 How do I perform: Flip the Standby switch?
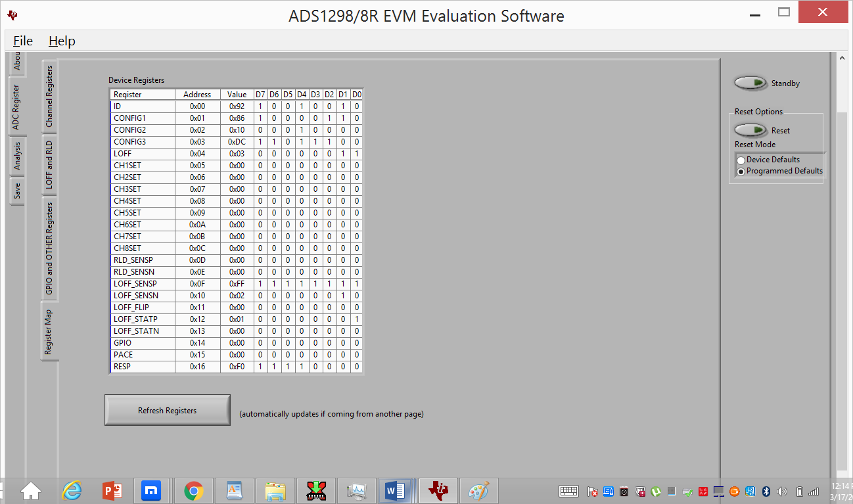coord(751,83)
